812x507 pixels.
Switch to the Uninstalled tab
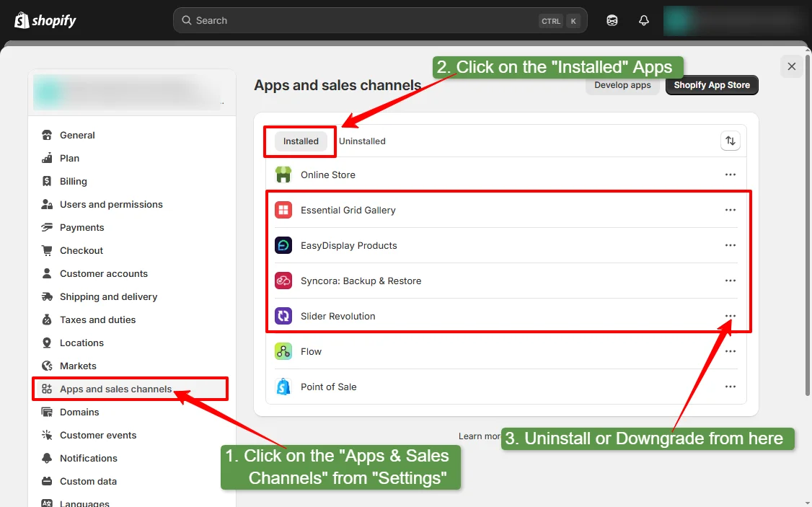click(362, 141)
